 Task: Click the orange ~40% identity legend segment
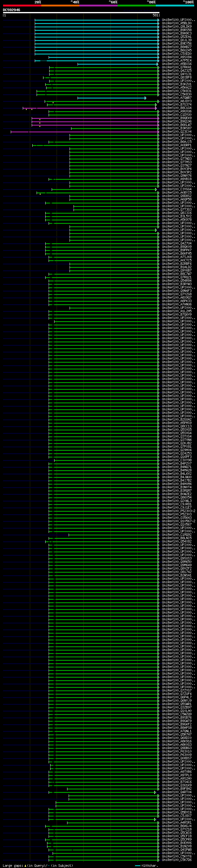(60, 6)
